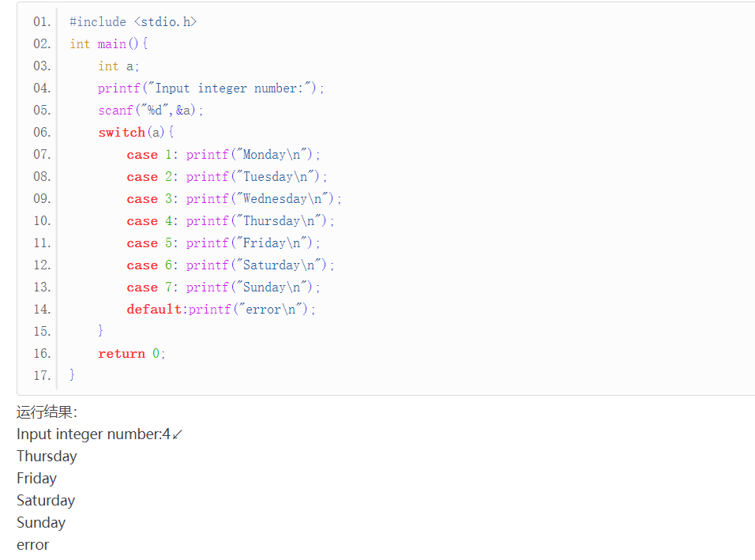
Task: Click the 'switch(a){' statement
Action: pos(136,133)
